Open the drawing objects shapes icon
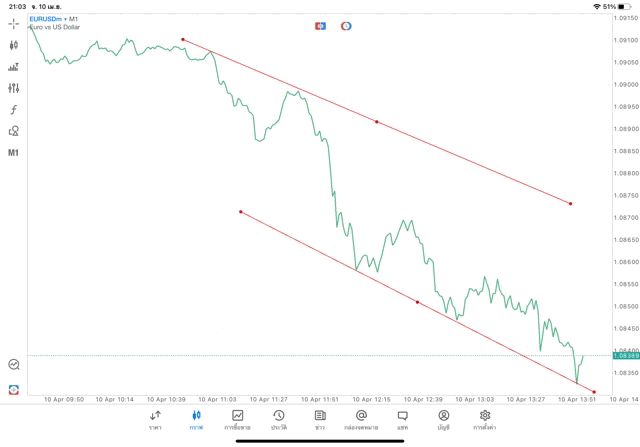The height and width of the screenshot is (447, 640). [14, 131]
